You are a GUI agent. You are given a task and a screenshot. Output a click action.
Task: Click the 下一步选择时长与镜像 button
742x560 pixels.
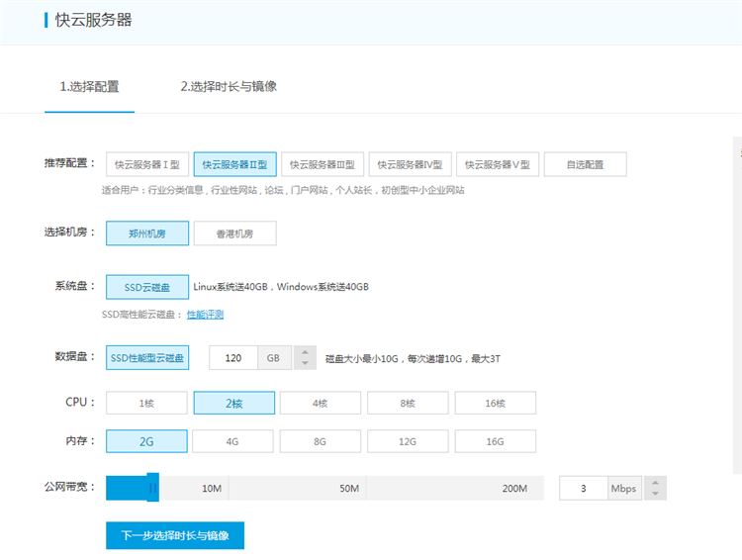(x=175, y=535)
